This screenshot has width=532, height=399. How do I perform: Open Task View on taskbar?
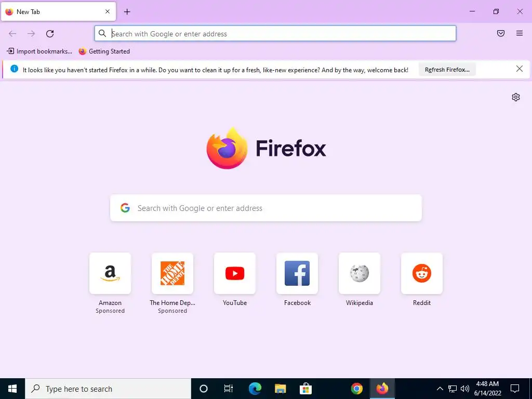[229, 389]
